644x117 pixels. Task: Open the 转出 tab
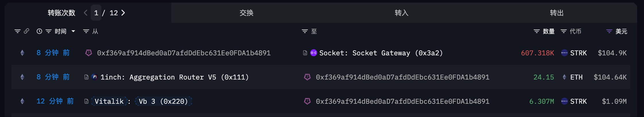tap(556, 13)
